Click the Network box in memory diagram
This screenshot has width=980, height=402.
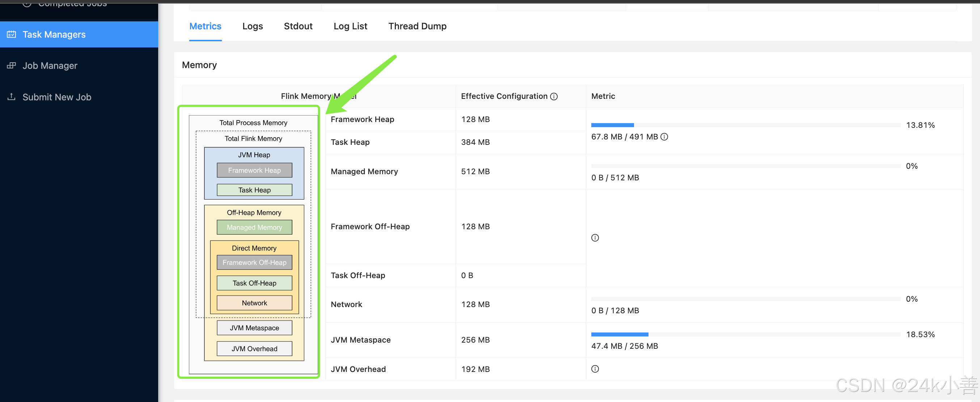click(x=254, y=303)
